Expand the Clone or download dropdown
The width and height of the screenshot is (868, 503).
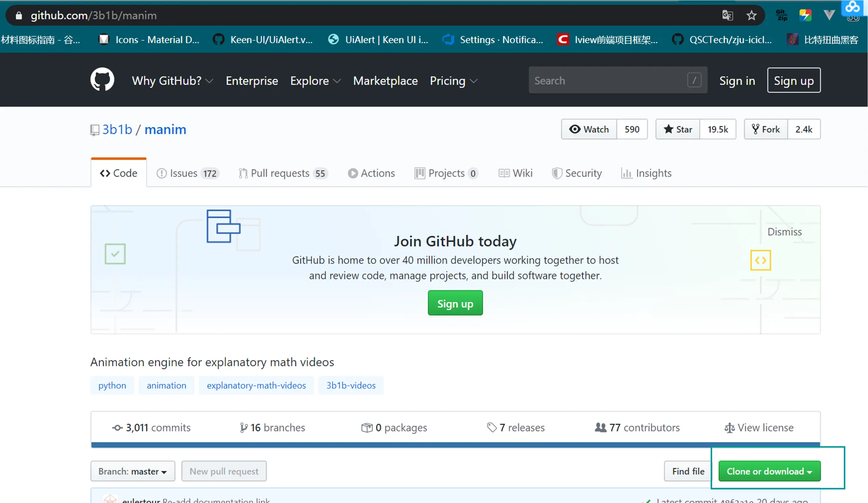pyautogui.click(x=769, y=471)
